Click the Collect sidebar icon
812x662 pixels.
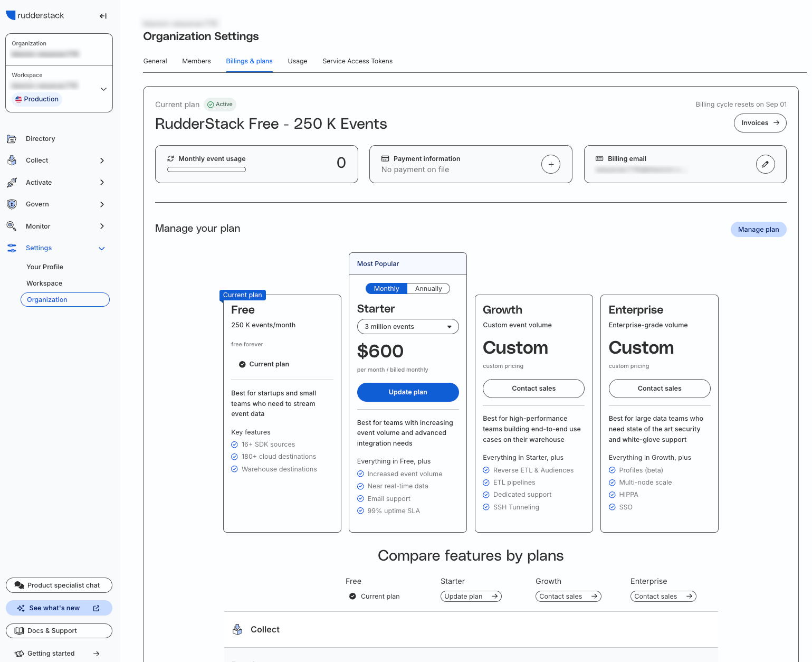tap(12, 160)
